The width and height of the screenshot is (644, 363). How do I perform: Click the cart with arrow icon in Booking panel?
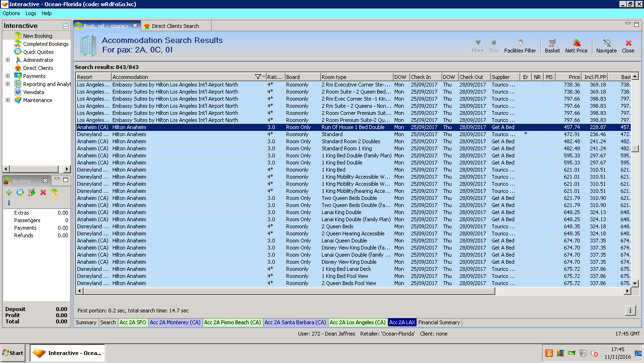tap(32, 192)
